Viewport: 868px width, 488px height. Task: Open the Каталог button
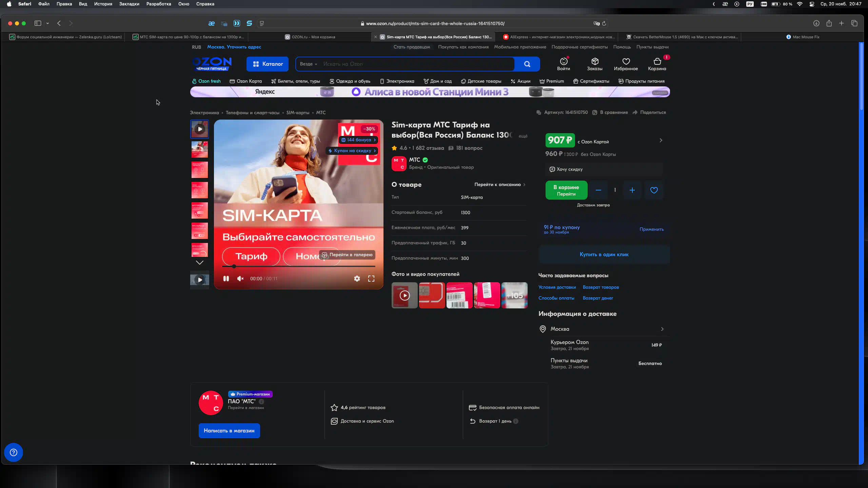[268, 64]
